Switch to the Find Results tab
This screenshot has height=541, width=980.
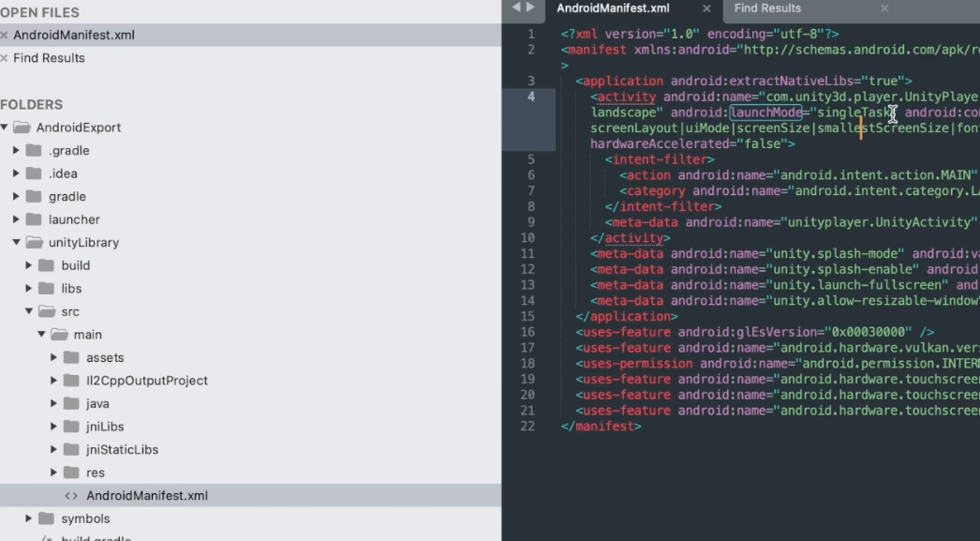pos(767,8)
